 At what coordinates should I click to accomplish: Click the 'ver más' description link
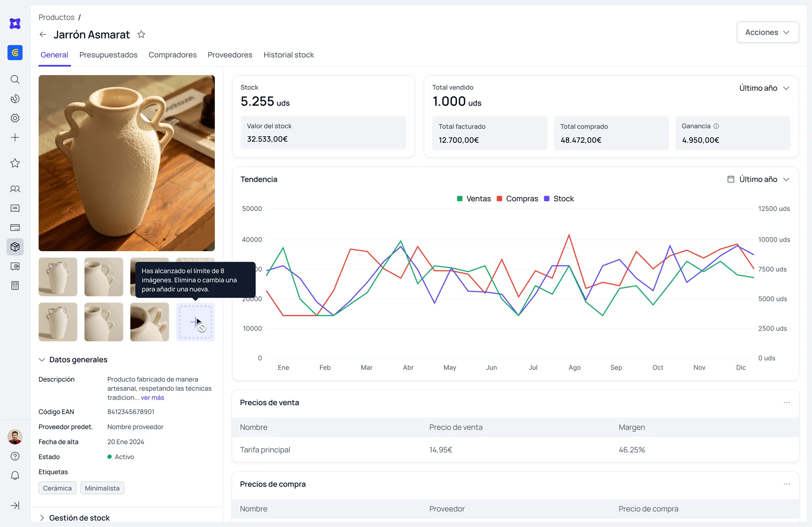(x=152, y=398)
